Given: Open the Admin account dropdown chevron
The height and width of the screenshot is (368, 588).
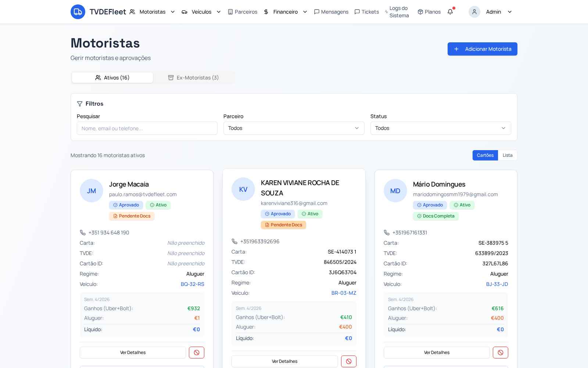Looking at the screenshot, I should click(x=510, y=12).
